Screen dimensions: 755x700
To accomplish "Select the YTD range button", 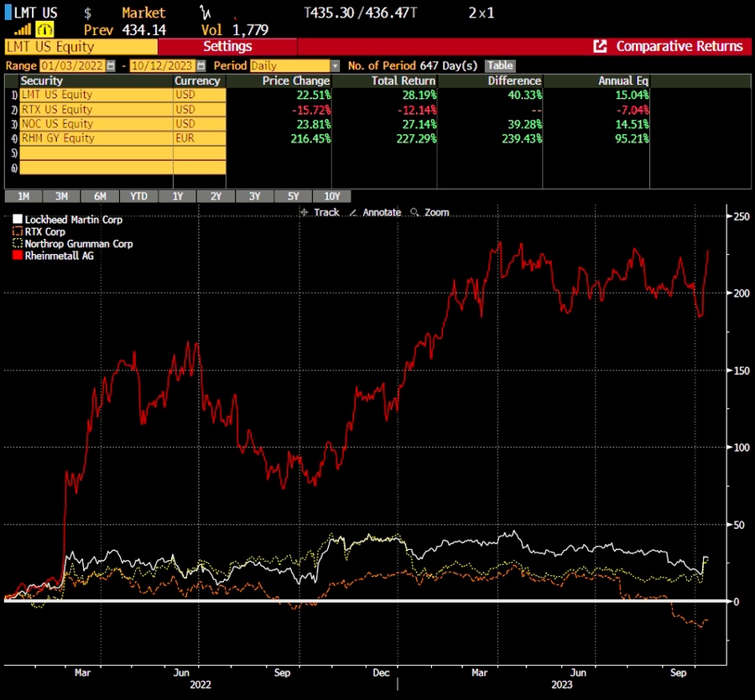I will point(138,196).
